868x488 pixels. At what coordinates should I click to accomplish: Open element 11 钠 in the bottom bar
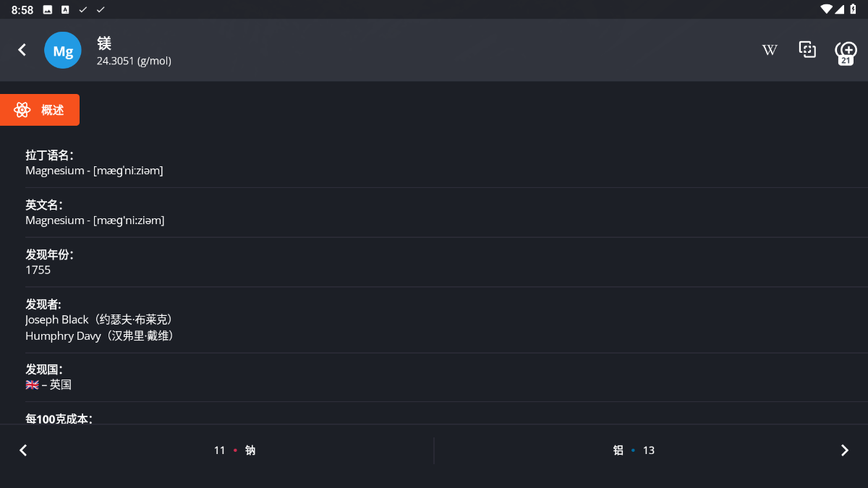234,450
